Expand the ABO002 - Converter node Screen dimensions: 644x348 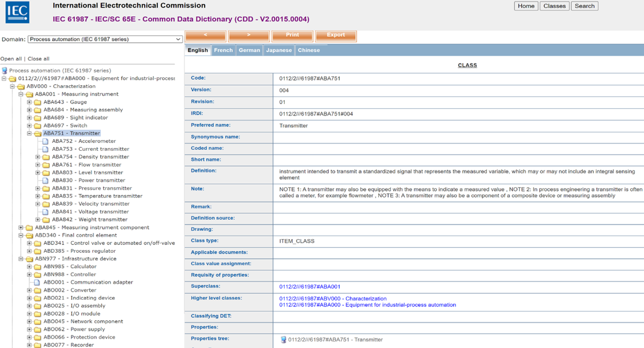[29, 291]
